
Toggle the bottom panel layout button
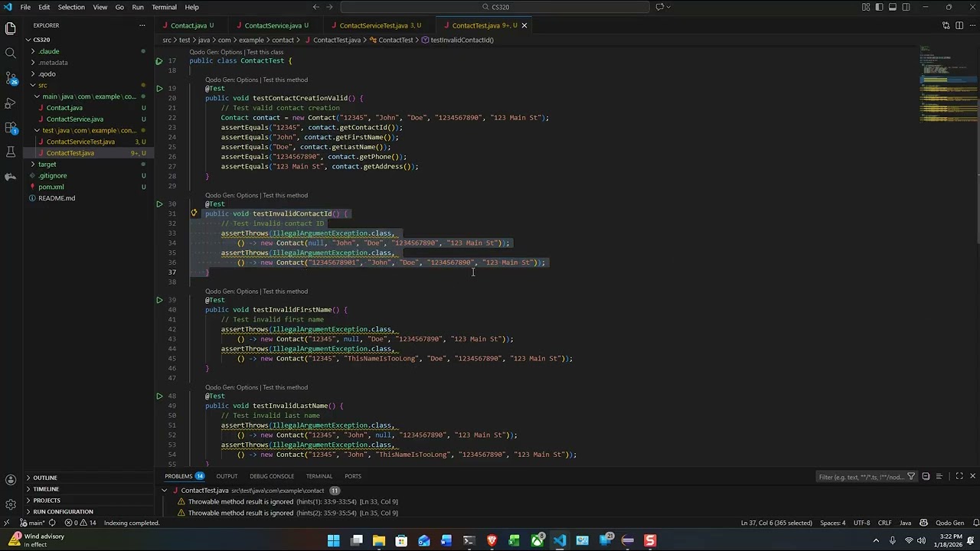point(893,7)
